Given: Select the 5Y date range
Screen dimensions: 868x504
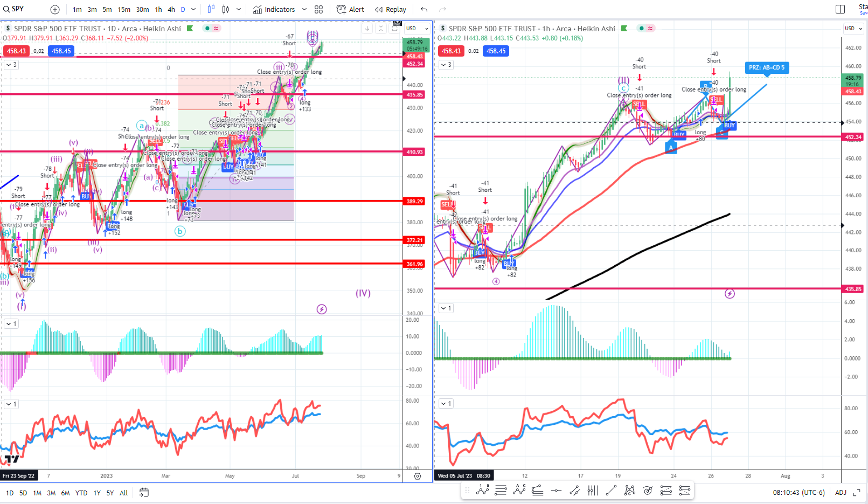Looking at the screenshot, I should (110, 493).
